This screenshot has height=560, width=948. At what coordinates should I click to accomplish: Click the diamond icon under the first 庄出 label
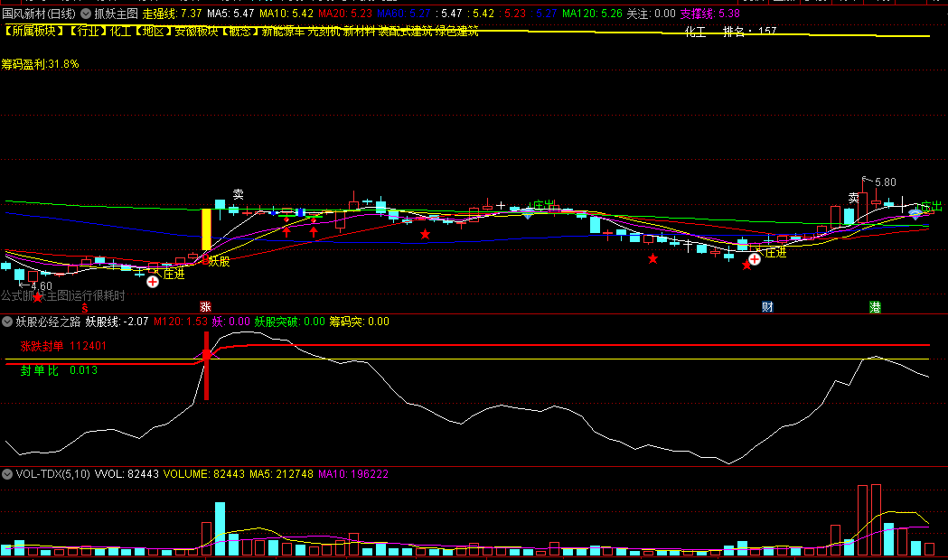[528, 214]
